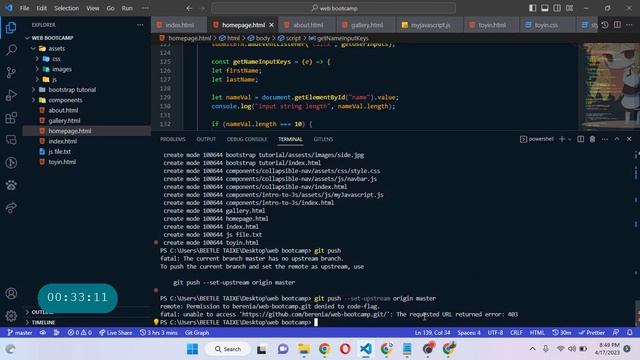The image size is (640, 360).
Task: Open the new terminal launch profile dropdown
Action: (x=570, y=139)
